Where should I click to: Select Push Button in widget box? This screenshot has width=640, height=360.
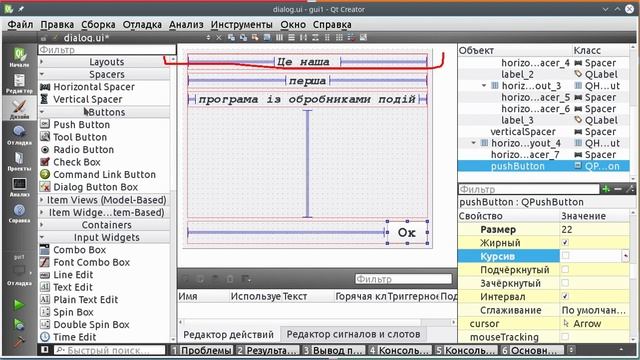(x=81, y=124)
